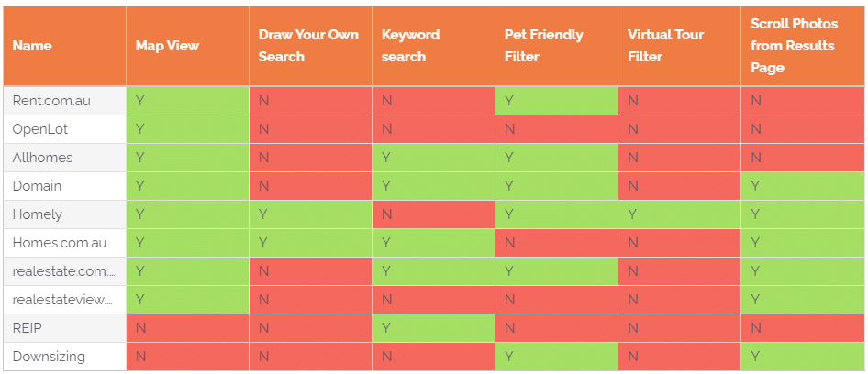The width and height of the screenshot is (868, 374).
Task: Select the Domain name cell
Action: 65,186
